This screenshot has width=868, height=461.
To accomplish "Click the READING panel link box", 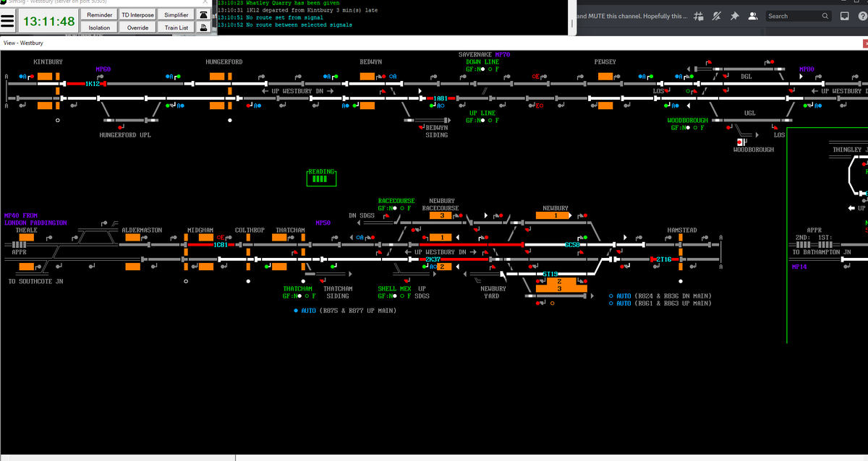I will point(322,178).
